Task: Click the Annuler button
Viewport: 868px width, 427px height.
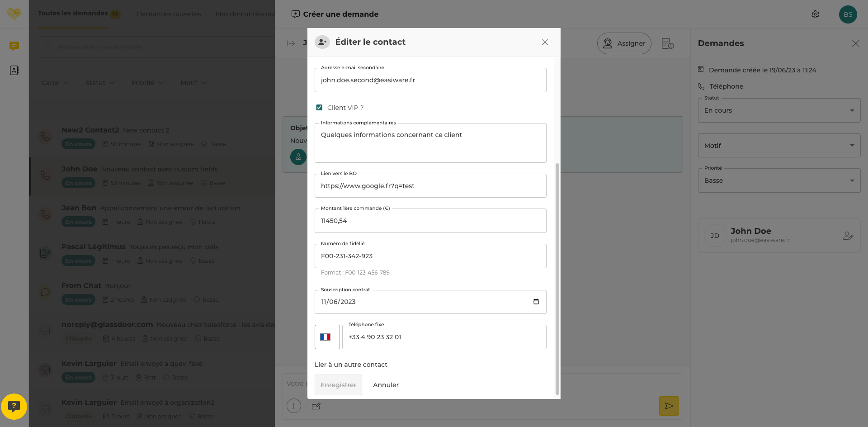Action: click(386, 385)
